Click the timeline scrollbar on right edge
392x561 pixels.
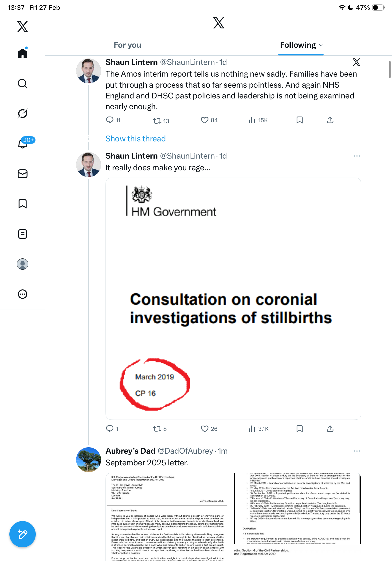[x=390, y=70]
